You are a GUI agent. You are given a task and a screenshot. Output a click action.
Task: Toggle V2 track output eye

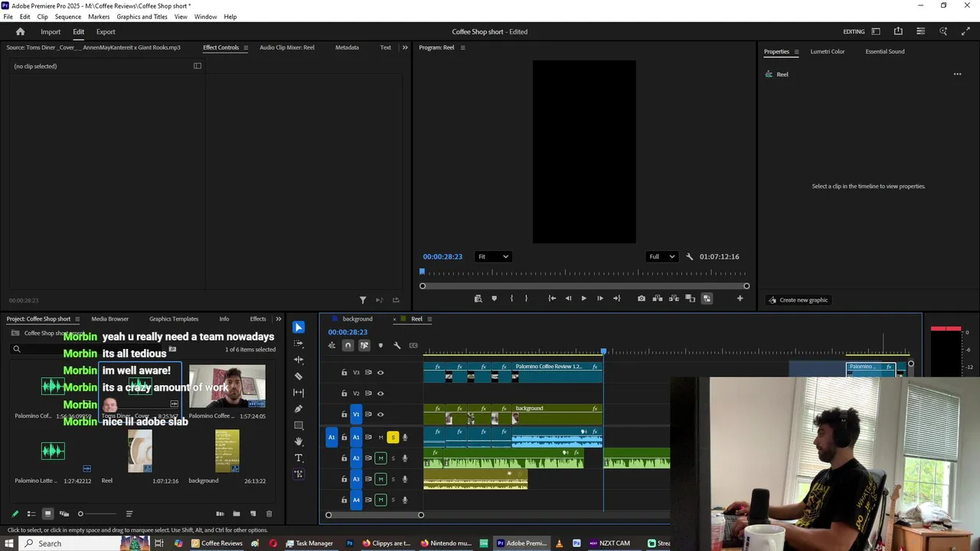tap(381, 393)
